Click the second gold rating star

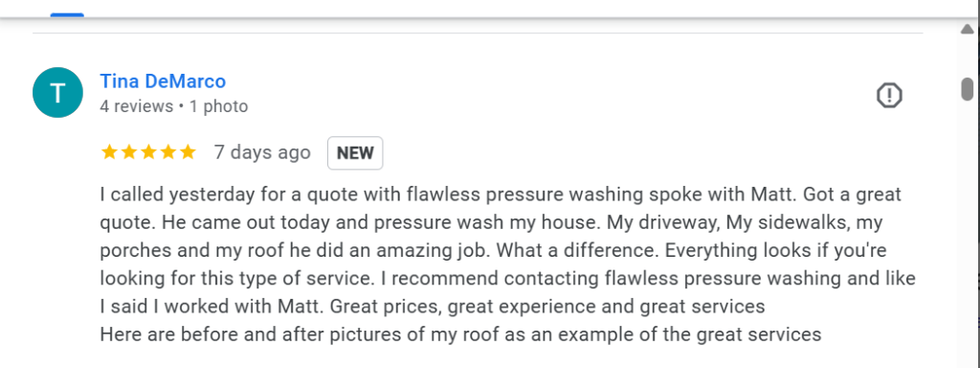[x=129, y=152]
